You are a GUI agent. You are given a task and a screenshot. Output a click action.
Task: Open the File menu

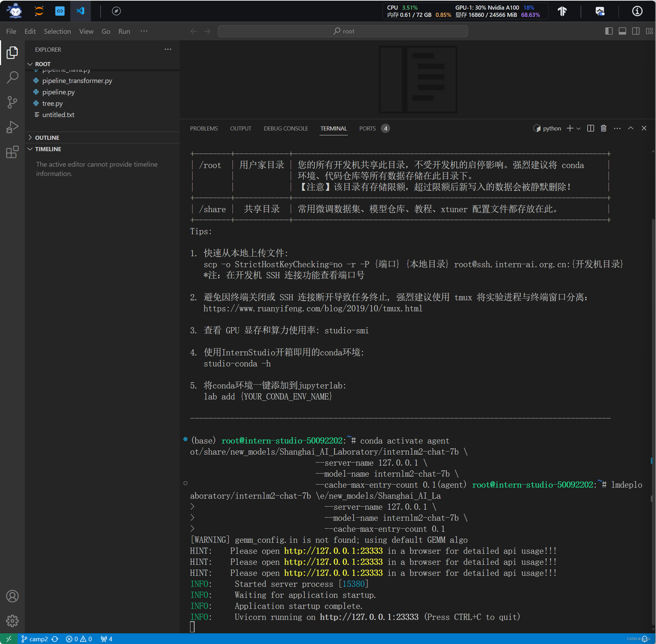click(11, 31)
